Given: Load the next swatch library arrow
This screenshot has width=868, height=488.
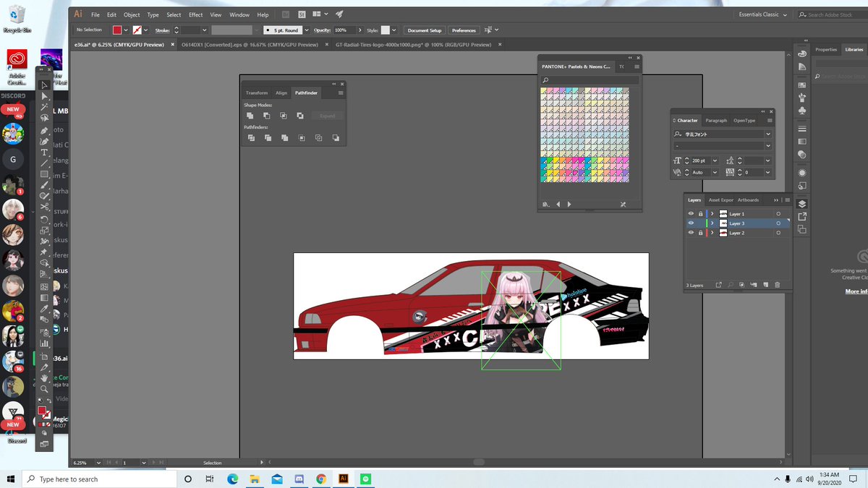Looking at the screenshot, I should point(569,205).
